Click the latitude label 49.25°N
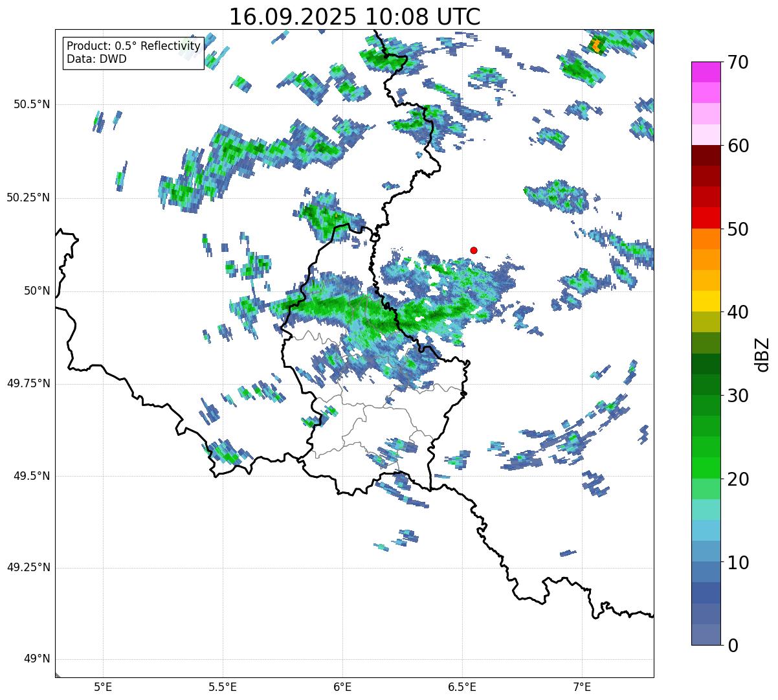 28,568
